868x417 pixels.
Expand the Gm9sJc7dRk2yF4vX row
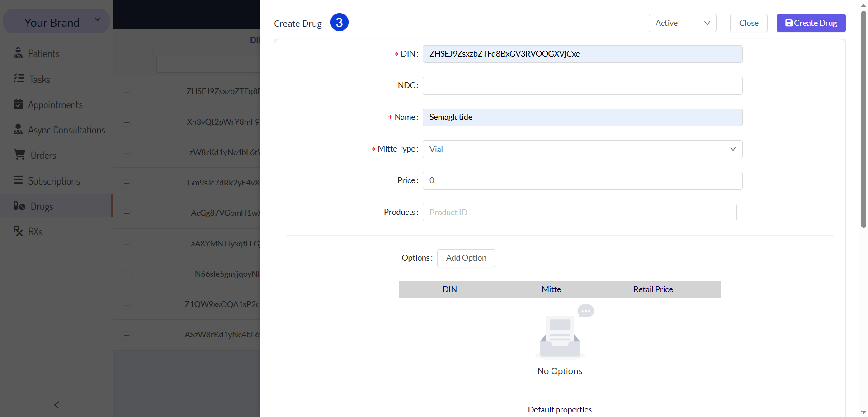(127, 183)
